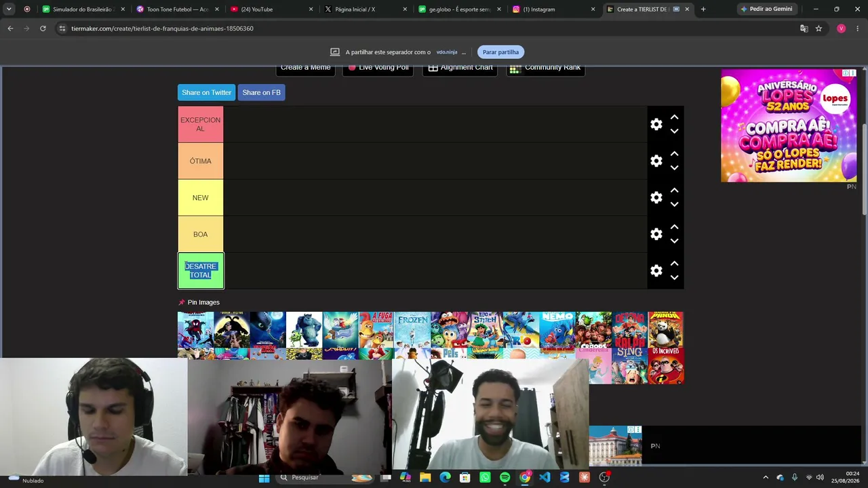Move EXCEPCIONAL tier row up
The width and height of the screenshot is (868, 488).
coord(674,117)
